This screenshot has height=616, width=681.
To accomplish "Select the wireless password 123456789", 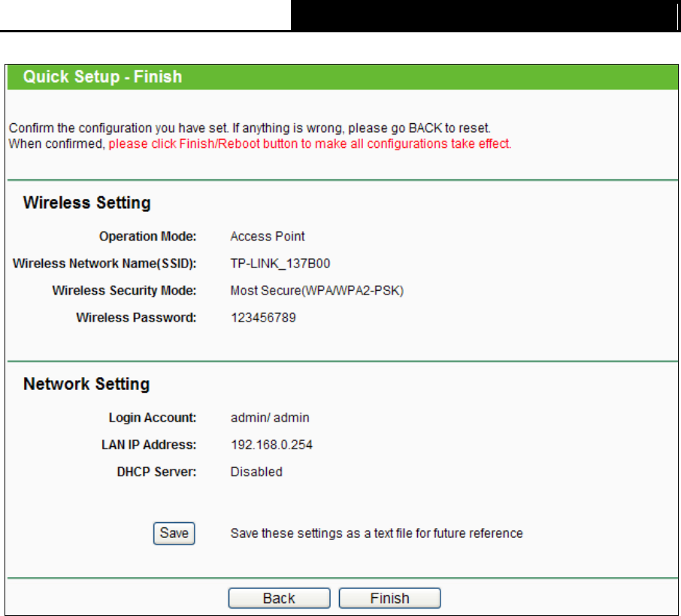I will (263, 318).
